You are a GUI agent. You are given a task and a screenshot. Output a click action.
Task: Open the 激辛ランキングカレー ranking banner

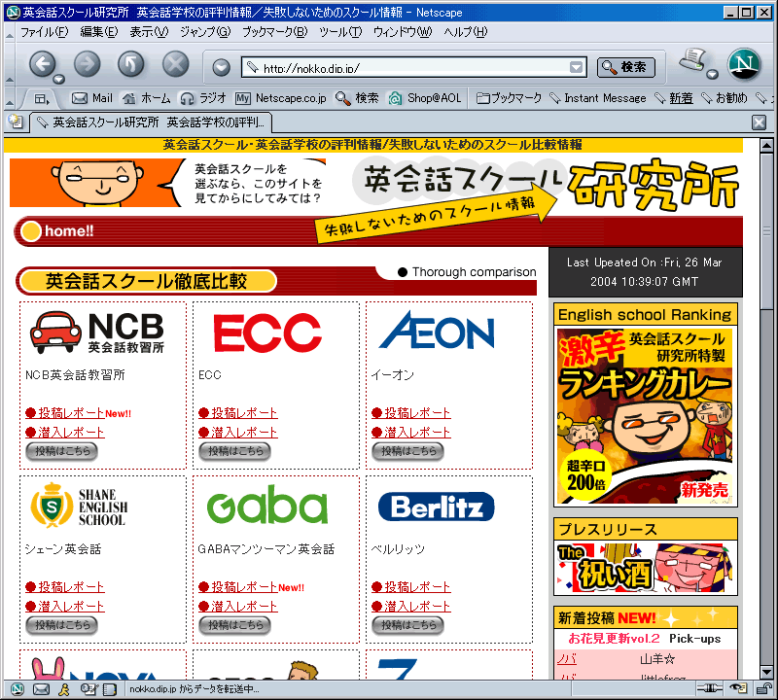pos(645,416)
